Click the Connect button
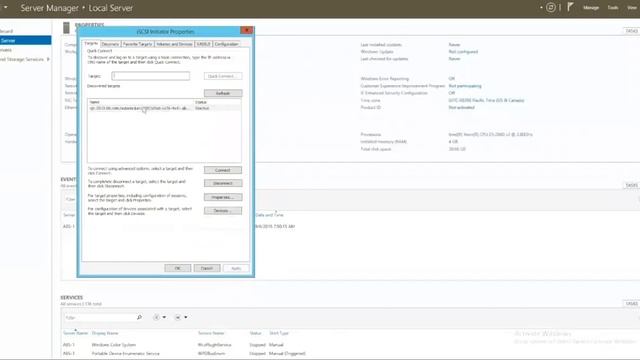The height and width of the screenshot is (360, 640). [223, 170]
